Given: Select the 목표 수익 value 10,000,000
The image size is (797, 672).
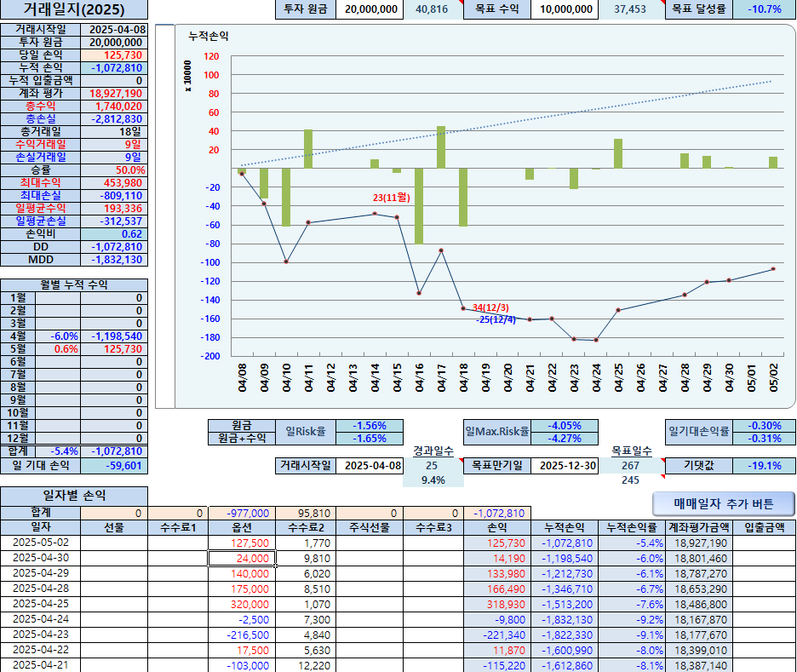Looking at the screenshot, I should coord(565,9).
